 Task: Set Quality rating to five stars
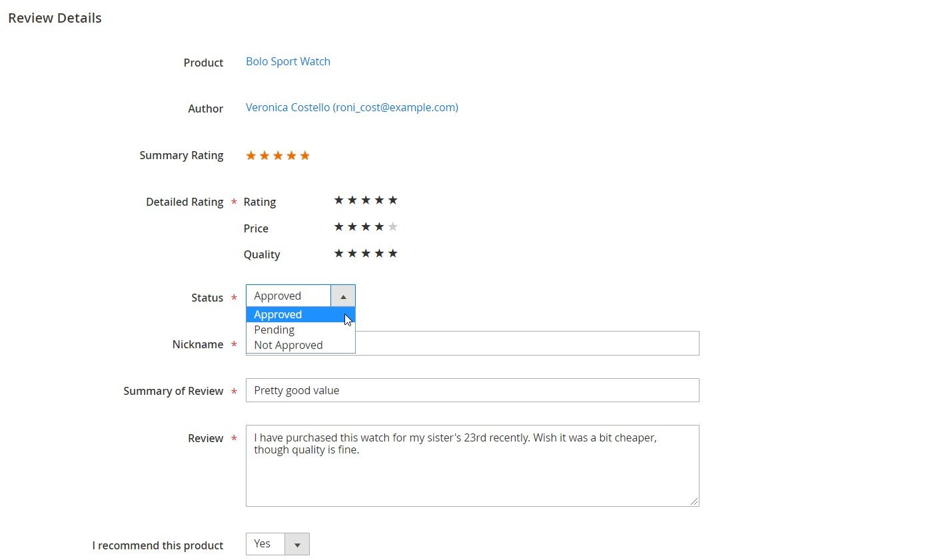[393, 253]
